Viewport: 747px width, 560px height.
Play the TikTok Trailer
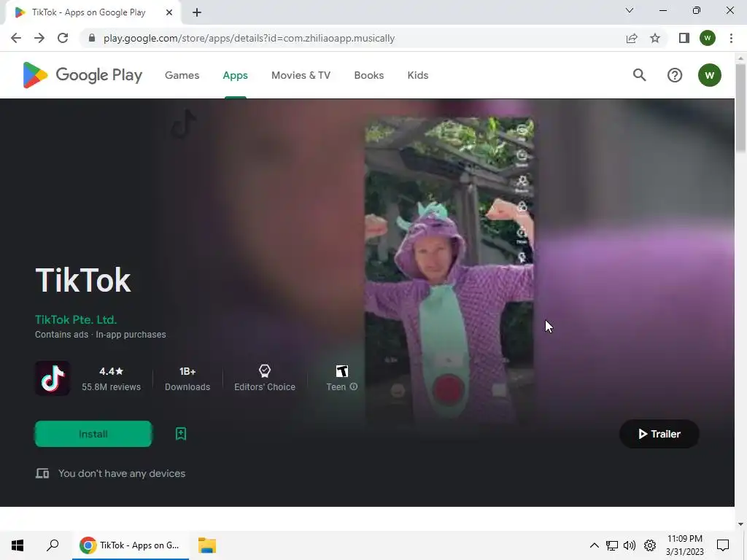click(659, 434)
